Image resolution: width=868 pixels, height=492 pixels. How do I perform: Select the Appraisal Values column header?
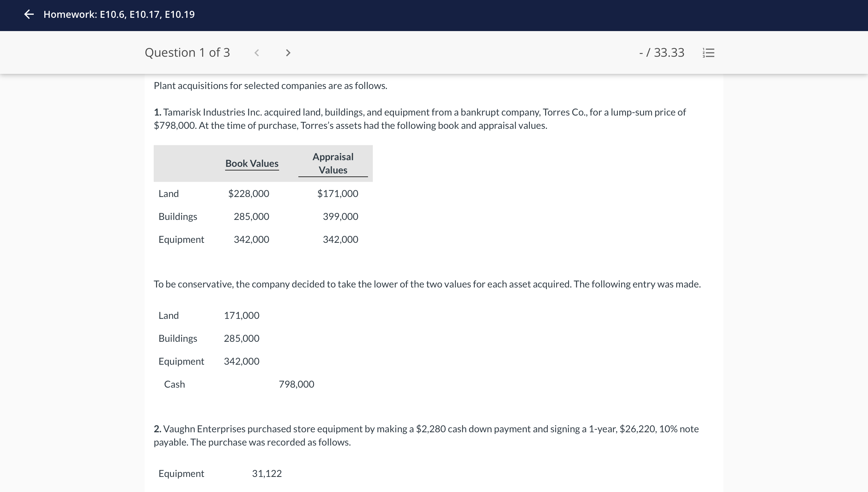332,163
